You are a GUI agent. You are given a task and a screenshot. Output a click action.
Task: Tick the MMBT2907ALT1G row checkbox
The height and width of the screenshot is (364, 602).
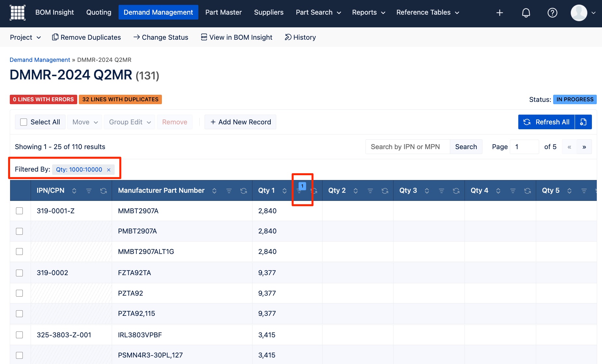point(20,252)
